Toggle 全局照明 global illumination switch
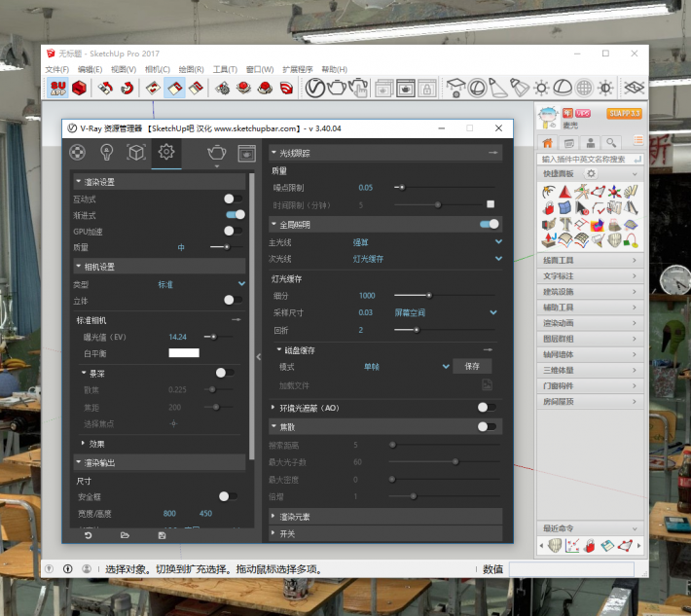691x616 pixels. pyautogui.click(x=490, y=224)
